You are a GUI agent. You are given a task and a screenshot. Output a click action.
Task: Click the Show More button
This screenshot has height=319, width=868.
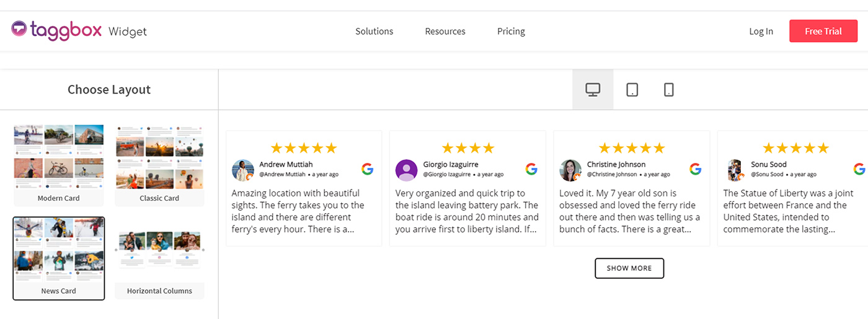(x=629, y=268)
